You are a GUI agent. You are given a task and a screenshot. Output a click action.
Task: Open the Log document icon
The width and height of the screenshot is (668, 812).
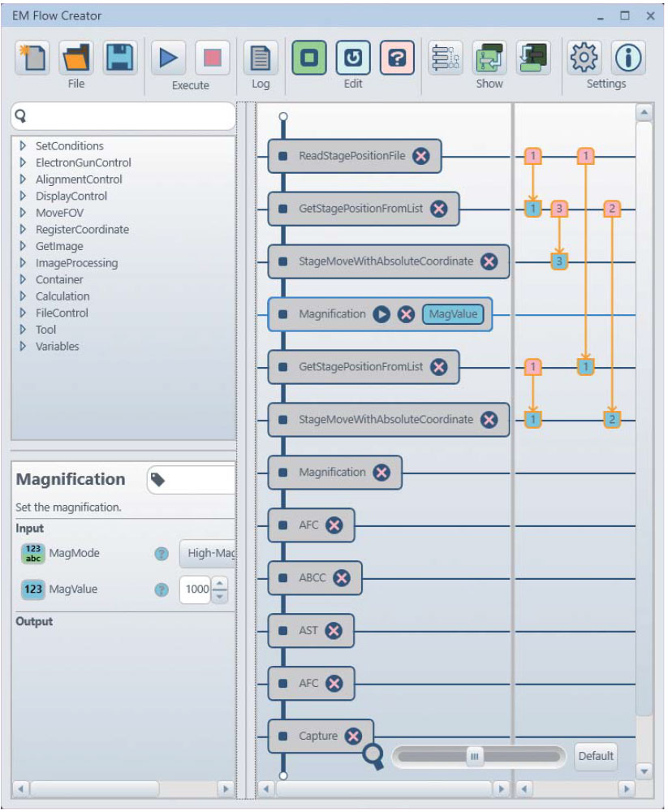[261, 58]
